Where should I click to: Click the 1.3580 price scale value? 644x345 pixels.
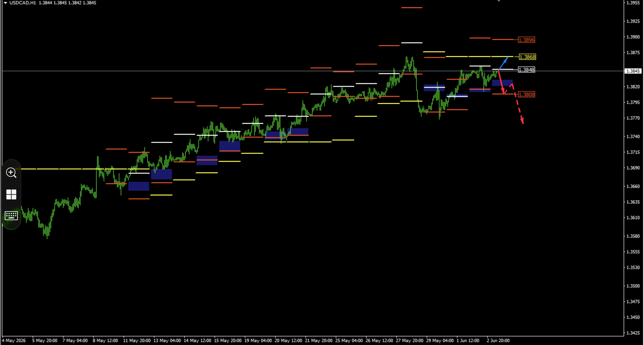tap(633, 236)
